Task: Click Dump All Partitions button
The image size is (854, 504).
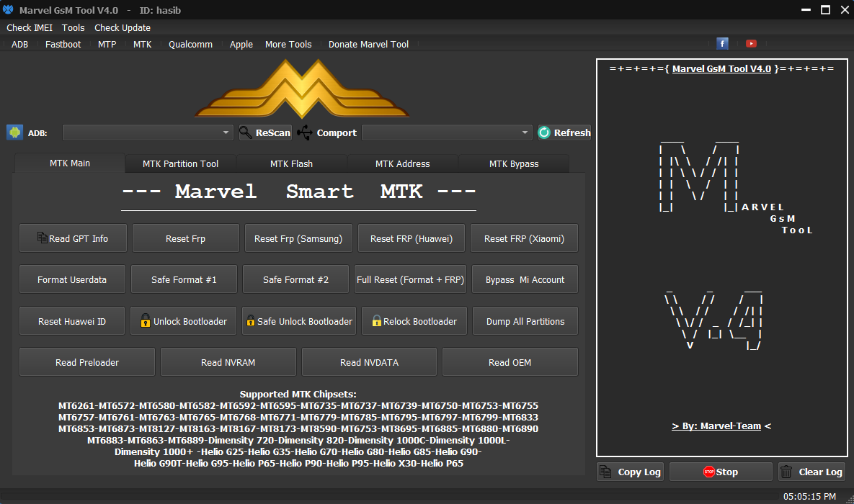Action: coord(525,321)
